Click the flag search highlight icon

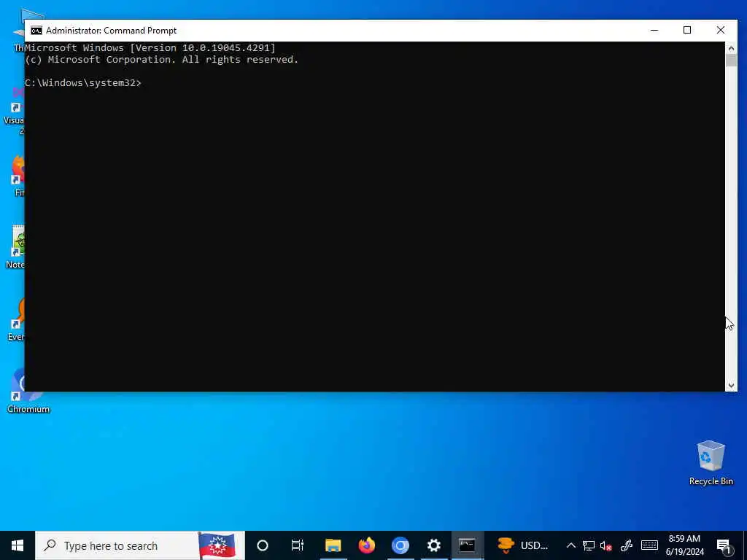[x=216, y=545]
